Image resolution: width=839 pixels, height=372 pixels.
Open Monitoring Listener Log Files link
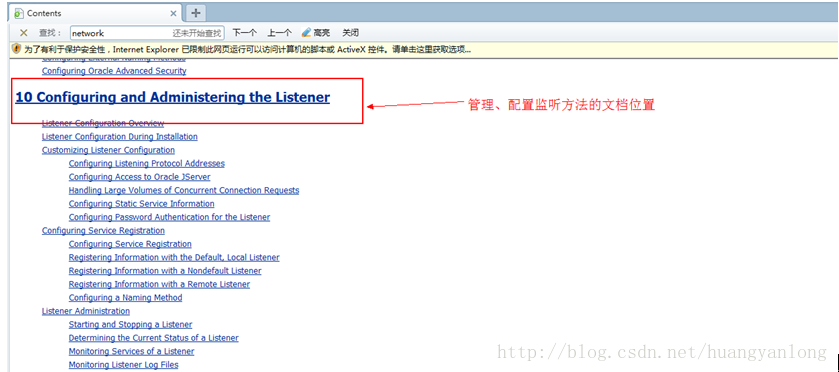click(x=124, y=364)
